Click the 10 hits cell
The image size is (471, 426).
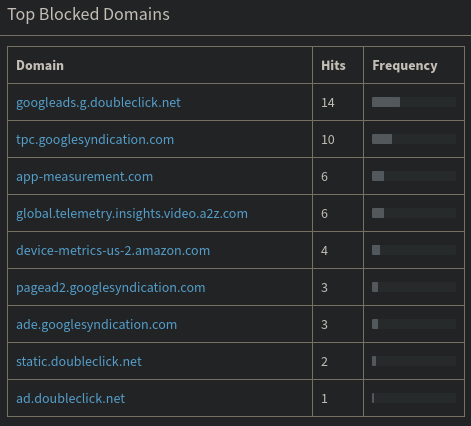coord(338,139)
